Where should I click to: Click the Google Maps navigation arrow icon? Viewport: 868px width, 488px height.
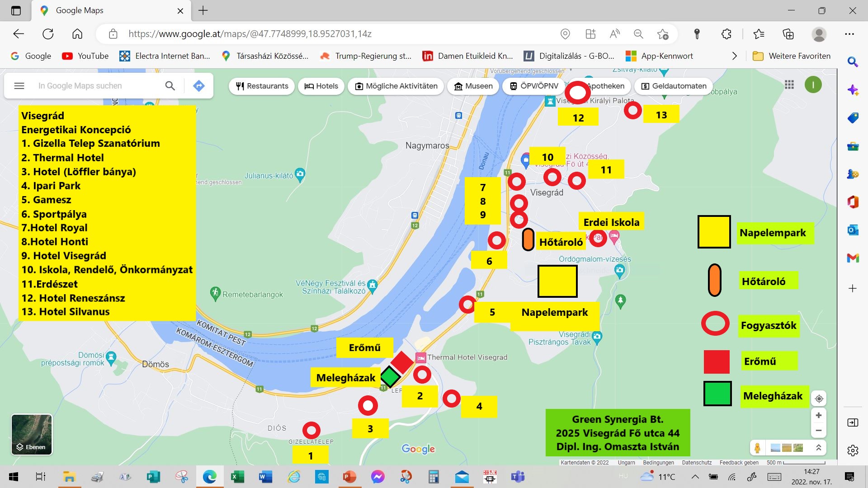(x=200, y=86)
